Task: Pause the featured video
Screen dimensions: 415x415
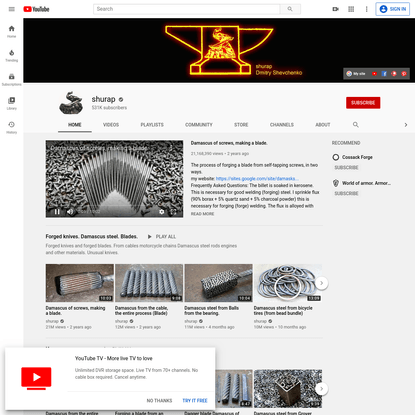Action: point(57,212)
